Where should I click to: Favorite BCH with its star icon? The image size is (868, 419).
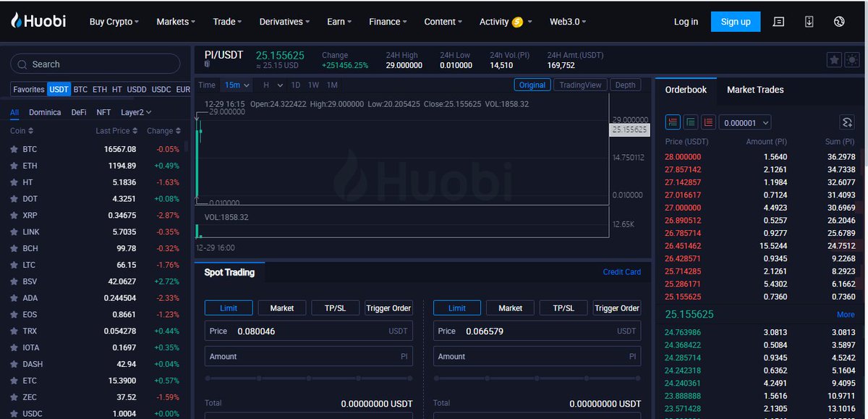14,248
